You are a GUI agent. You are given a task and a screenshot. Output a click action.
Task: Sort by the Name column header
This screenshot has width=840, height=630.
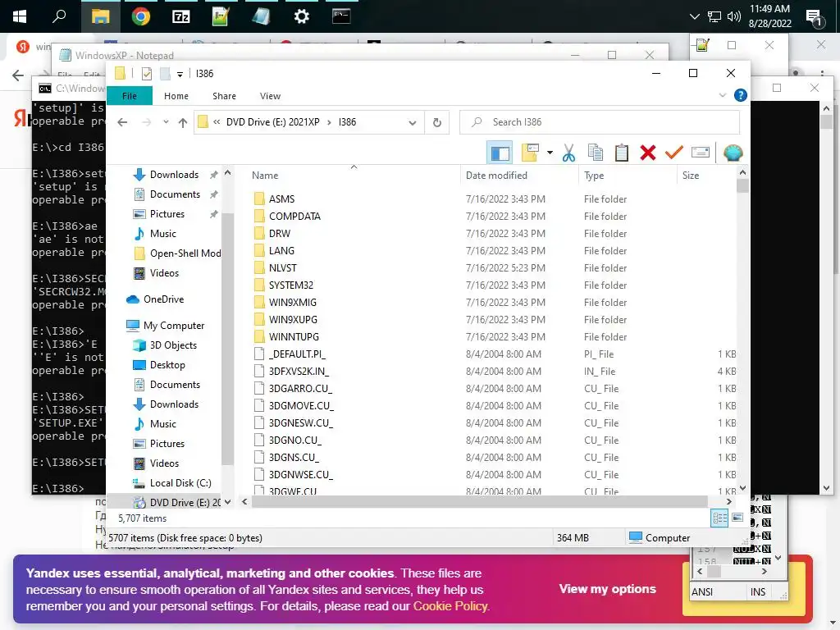coord(265,176)
